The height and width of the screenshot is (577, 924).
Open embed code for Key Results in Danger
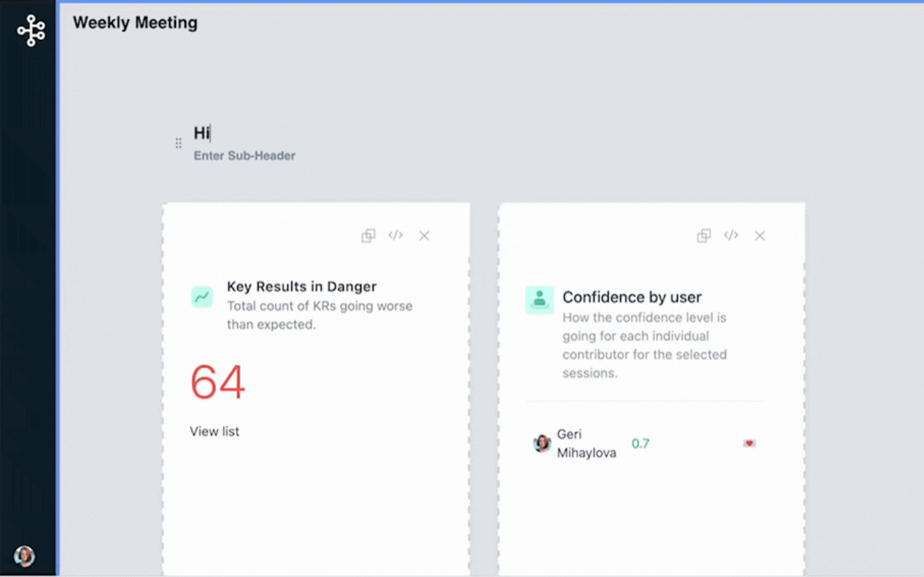[x=396, y=235]
